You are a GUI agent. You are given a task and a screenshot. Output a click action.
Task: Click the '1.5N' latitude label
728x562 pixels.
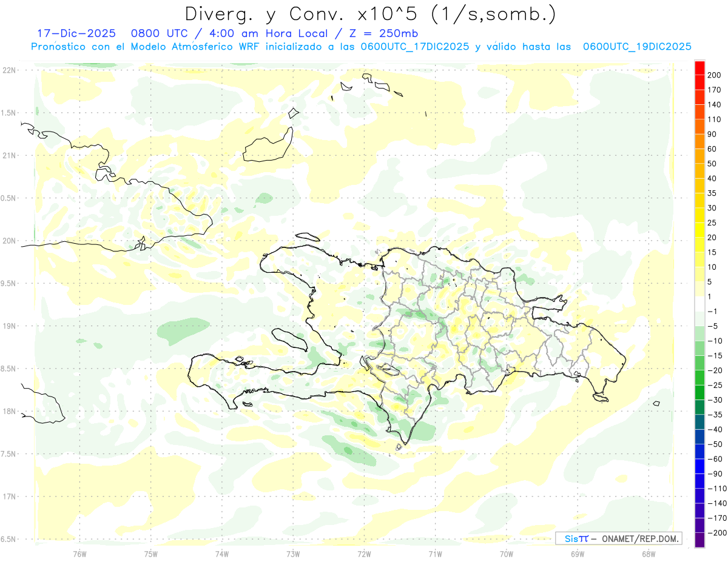click(8, 113)
